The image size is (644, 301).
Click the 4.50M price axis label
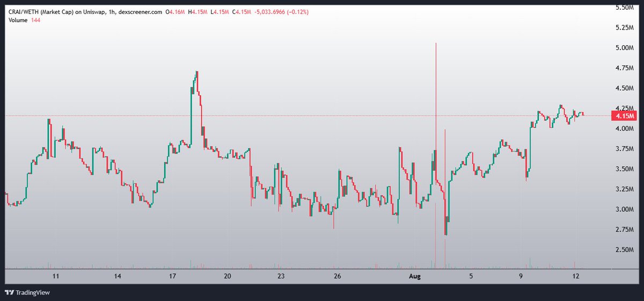click(x=624, y=88)
